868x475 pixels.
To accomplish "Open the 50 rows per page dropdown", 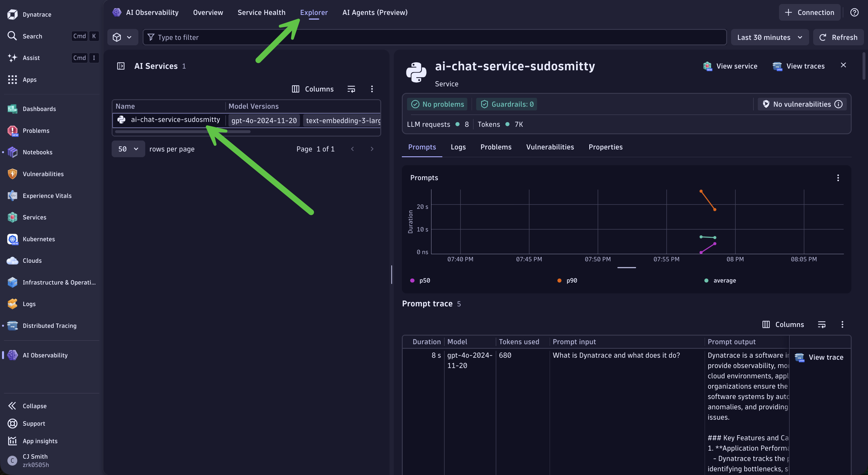I will [x=128, y=149].
